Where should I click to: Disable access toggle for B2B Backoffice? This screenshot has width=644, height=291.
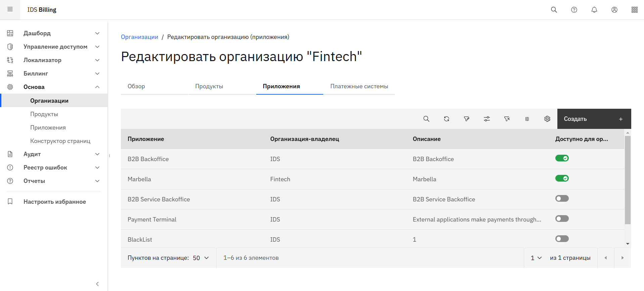(562, 158)
